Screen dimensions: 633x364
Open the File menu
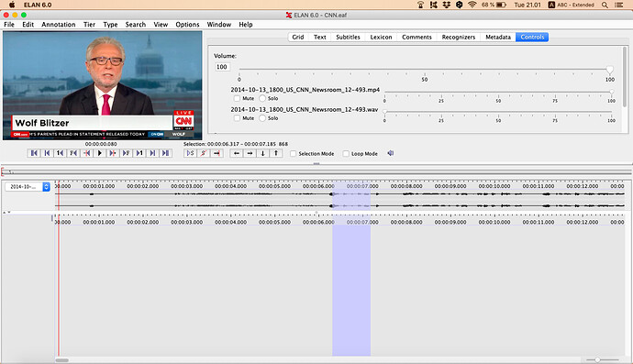pos(9,25)
